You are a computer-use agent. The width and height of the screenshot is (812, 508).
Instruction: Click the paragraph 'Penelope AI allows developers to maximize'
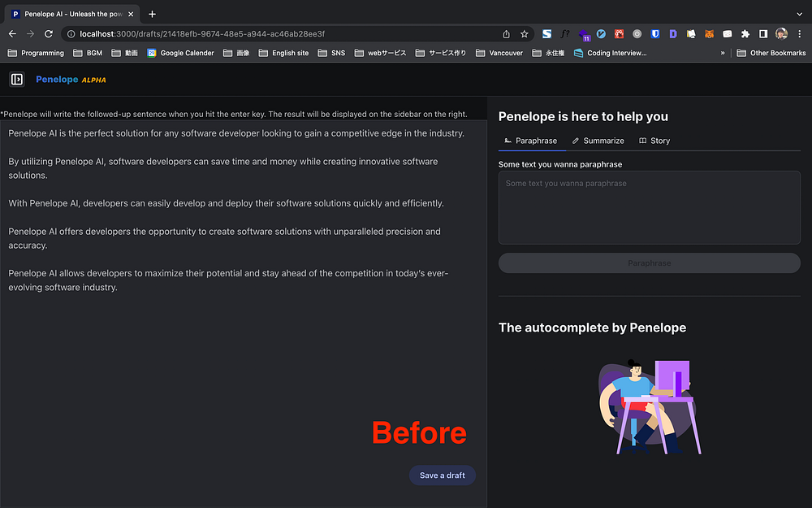[x=228, y=280]
